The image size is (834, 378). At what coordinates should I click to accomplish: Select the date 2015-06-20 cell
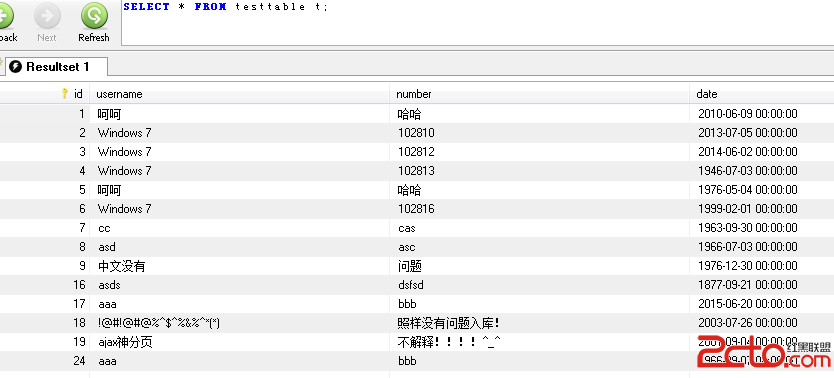(x=762, y=304)
